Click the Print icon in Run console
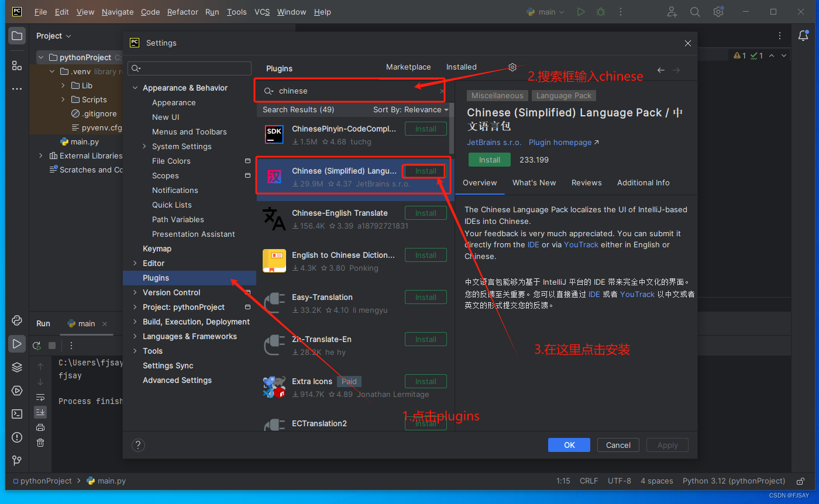The width and height of the screenshot is (819, 504). coord(40,427)
